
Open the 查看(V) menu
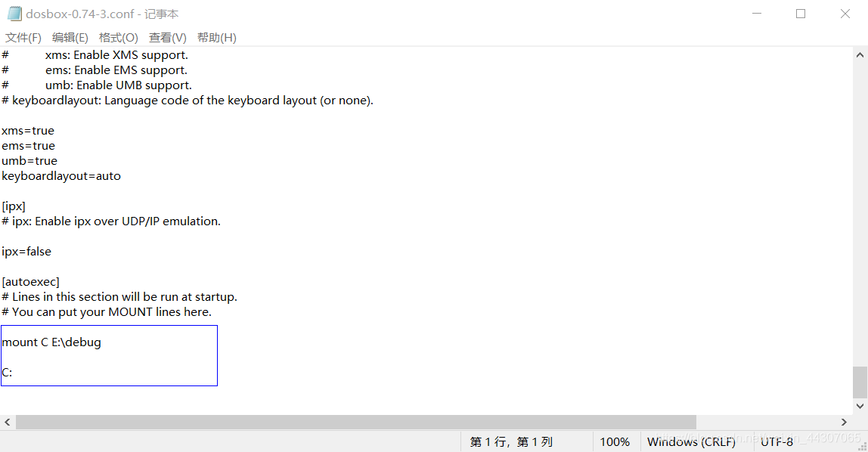coord(168,38)
